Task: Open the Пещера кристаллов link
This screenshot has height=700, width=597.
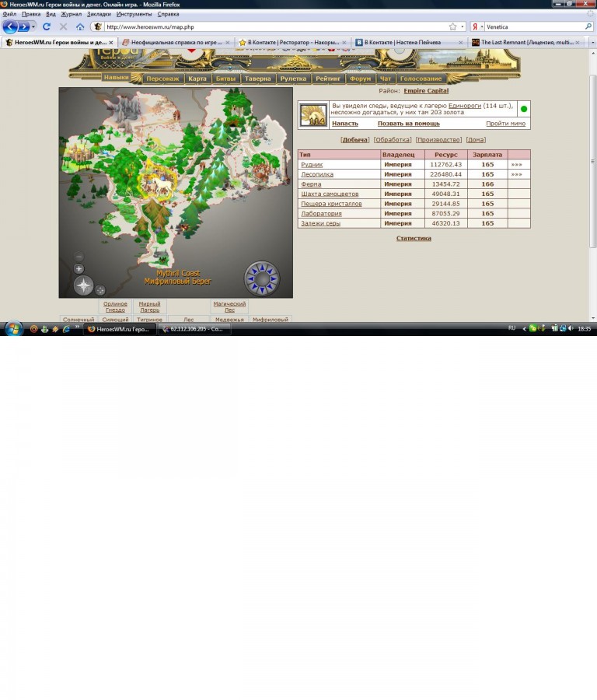Action: point(331,204)
